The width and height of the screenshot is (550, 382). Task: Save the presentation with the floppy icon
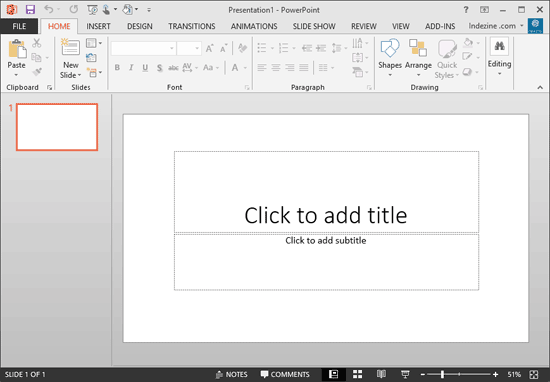tap(30, 9)
